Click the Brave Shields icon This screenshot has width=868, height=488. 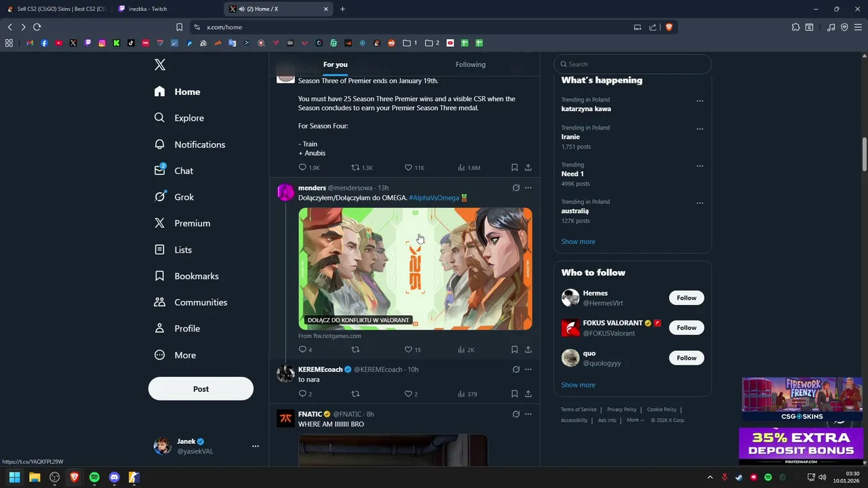pyautogui.click(x=669, y=27)
